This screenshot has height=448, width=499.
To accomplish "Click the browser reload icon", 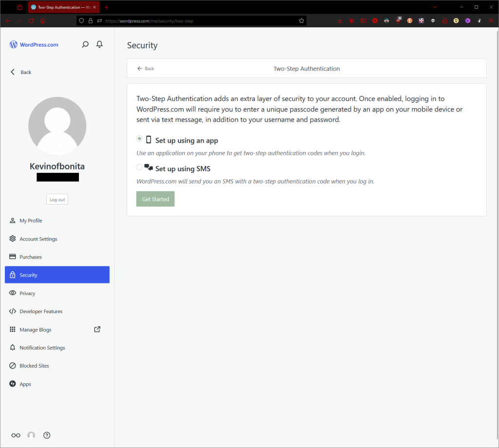I will click(x=31, y=21).
